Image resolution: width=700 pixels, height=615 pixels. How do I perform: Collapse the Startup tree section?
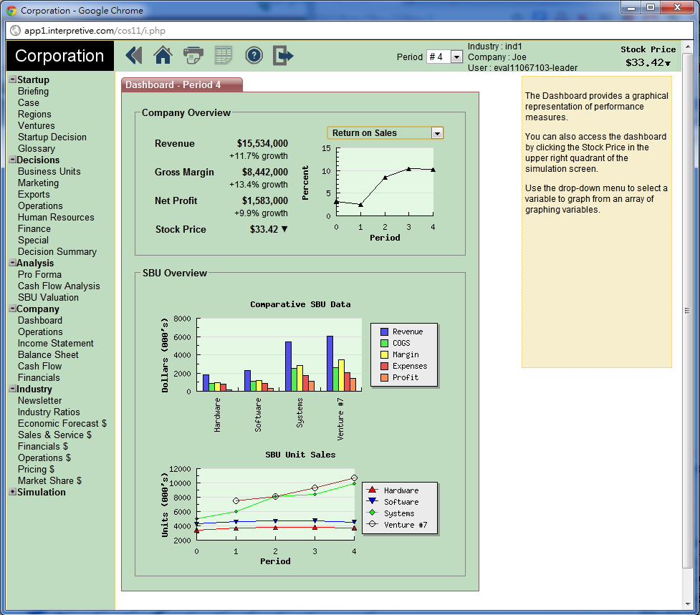click(12, 80)
